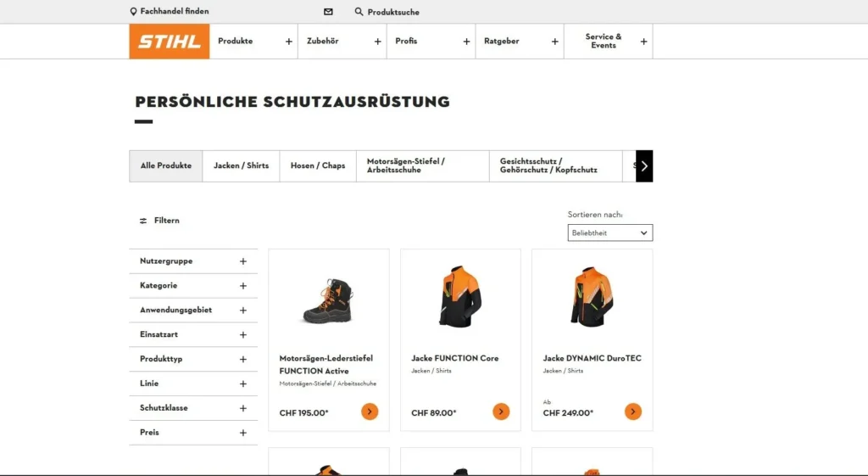Open Jacke FUNCTION Core orange arrow button
This screenshot has height=476, width=868.
click(501, 412)
